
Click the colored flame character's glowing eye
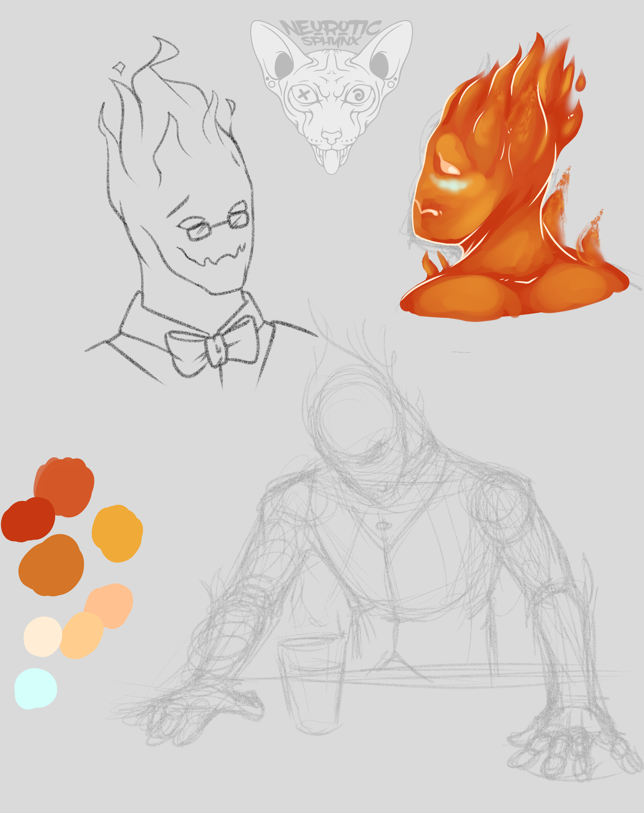point(450,170)
